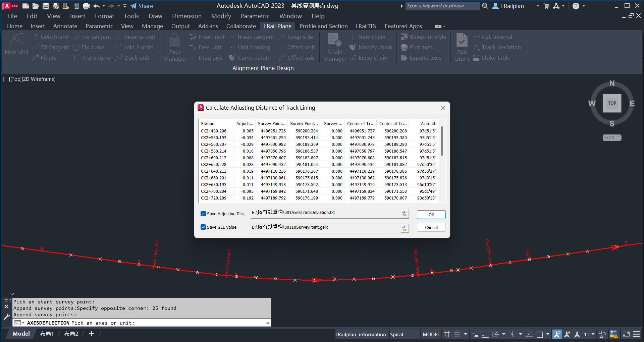Click the Track deviation ribbon button
Image resolution: width=644 pixels, height=342 pixels.
coord(497,47)
